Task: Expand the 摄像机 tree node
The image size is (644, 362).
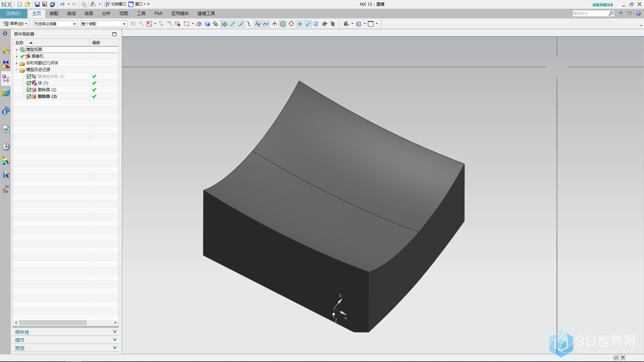Action: pos(16,56)
